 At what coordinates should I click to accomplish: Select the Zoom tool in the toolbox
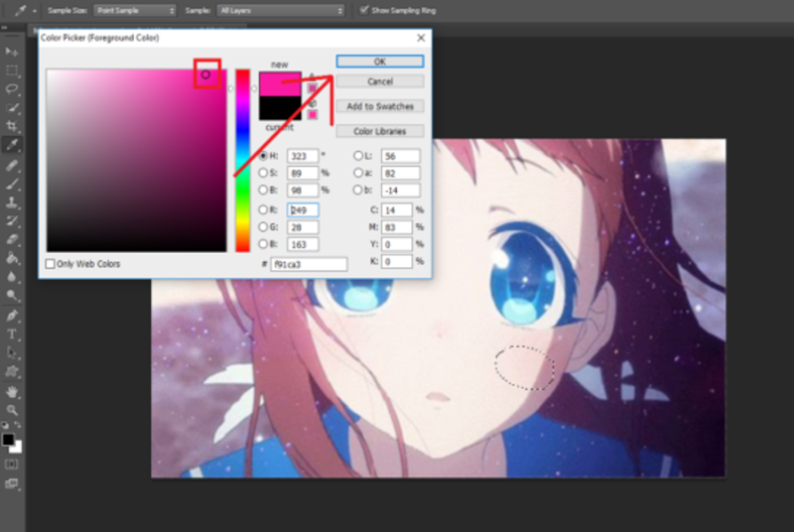click(12, 410)
